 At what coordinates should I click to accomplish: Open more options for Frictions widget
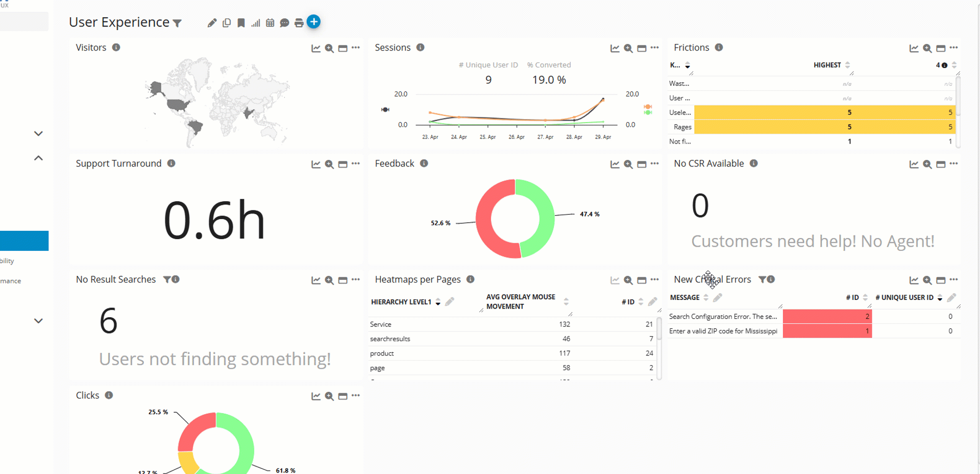(x=954, y=48)
